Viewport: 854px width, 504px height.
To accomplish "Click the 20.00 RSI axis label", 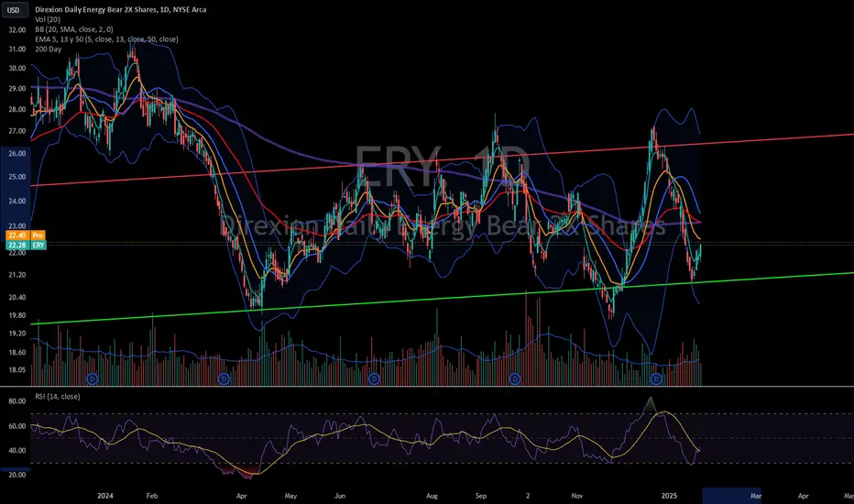I will click(17, 475).
